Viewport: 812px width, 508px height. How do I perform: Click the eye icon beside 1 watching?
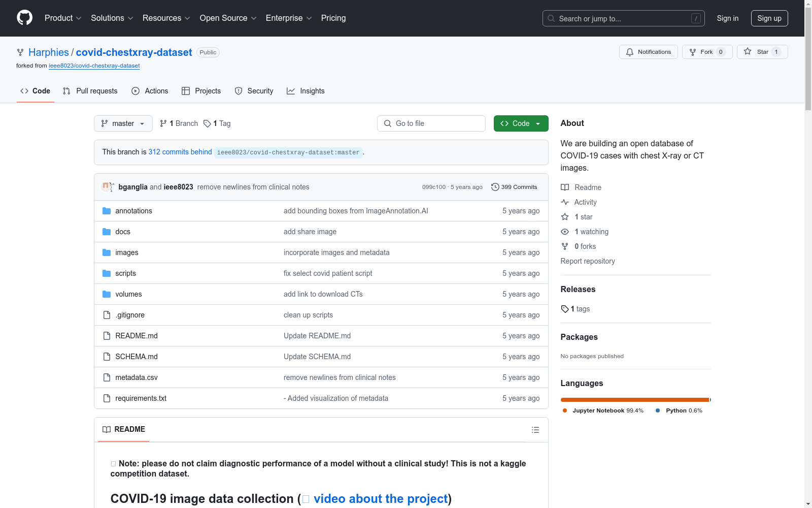coord(565,232)
